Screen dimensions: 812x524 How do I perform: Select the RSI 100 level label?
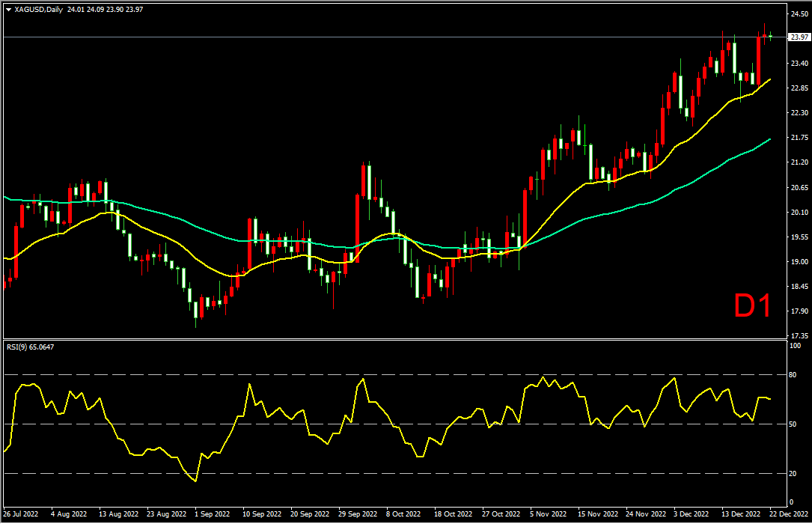tap(795, 345)
